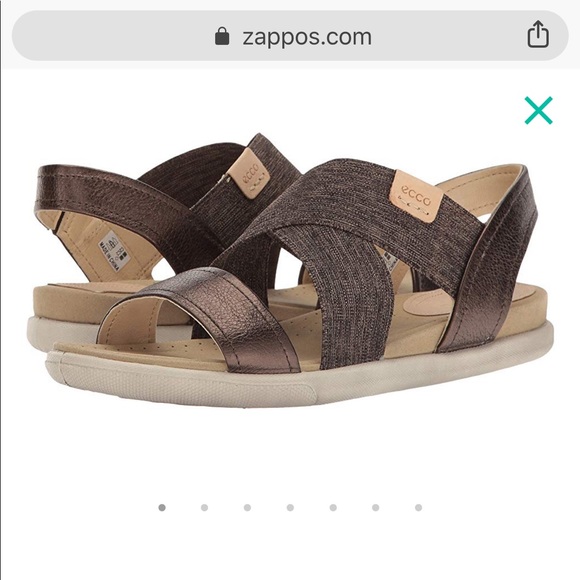Tap the Made in China size label
The image size is (580, 580).
point(113,251)
